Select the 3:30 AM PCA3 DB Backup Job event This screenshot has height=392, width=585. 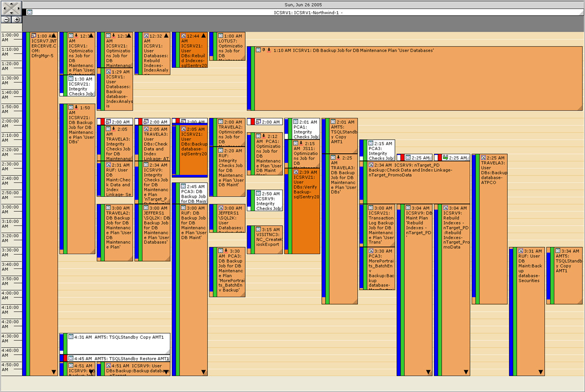pyautogui.click(x=227, y=272)
